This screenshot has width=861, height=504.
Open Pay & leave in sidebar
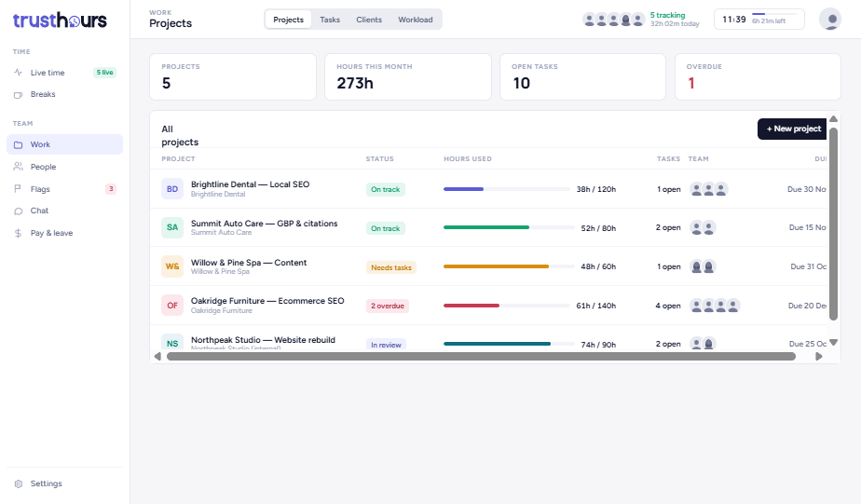pos(65,233)
